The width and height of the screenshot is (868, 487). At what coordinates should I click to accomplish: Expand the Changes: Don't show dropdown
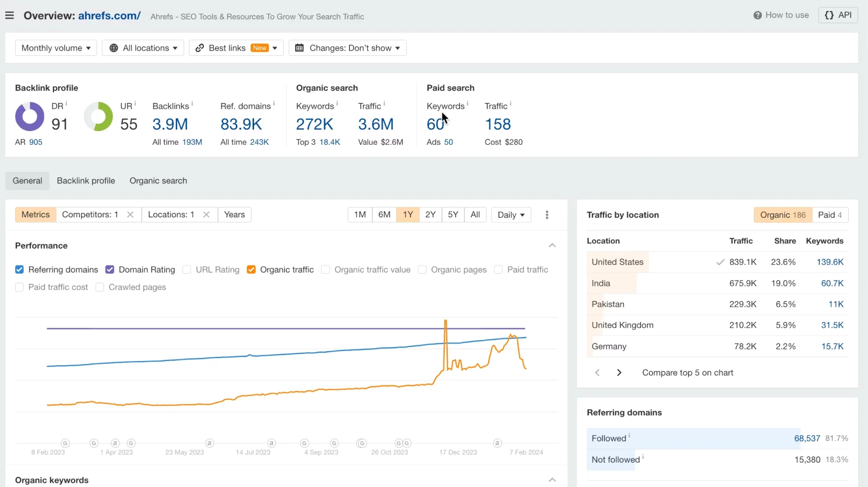point(347,48)
